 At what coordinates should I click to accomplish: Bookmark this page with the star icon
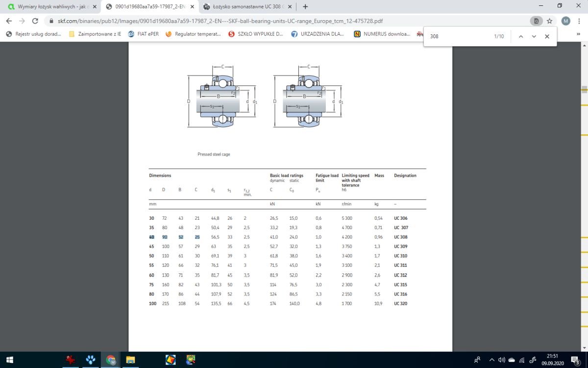550,21
